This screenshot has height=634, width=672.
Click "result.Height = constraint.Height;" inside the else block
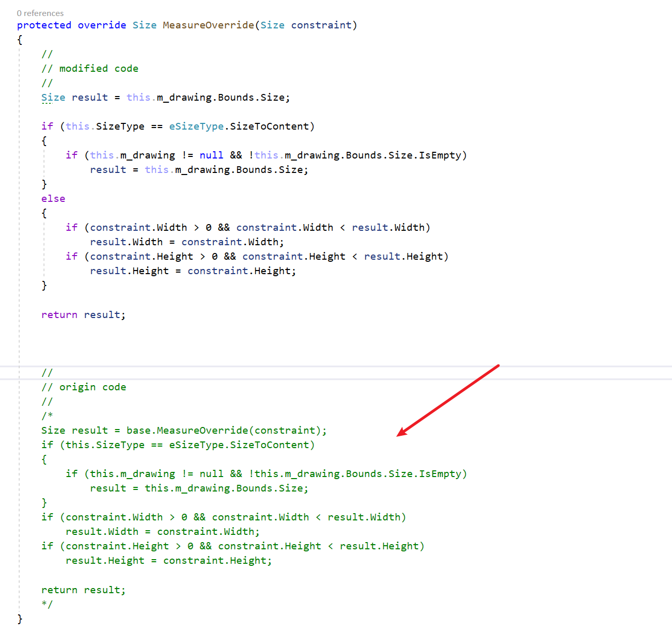[x=193, y=271]
